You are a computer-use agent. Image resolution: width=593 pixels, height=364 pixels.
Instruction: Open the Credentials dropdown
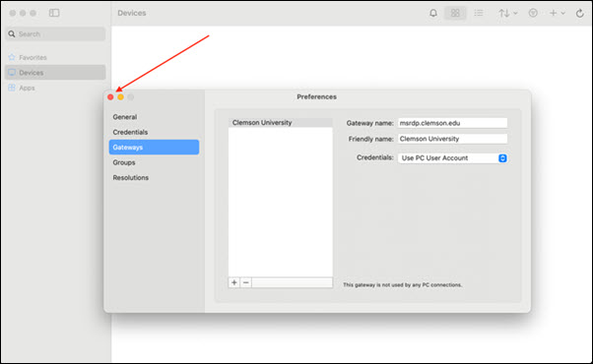coord(452,157)
